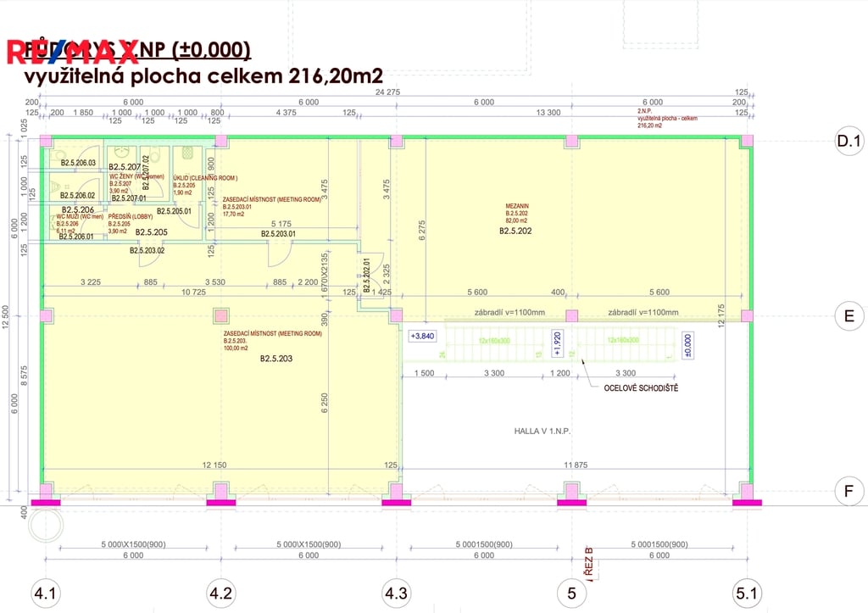
Task: Toggle the ÚKLID cleaning room label
Action: 191,176
